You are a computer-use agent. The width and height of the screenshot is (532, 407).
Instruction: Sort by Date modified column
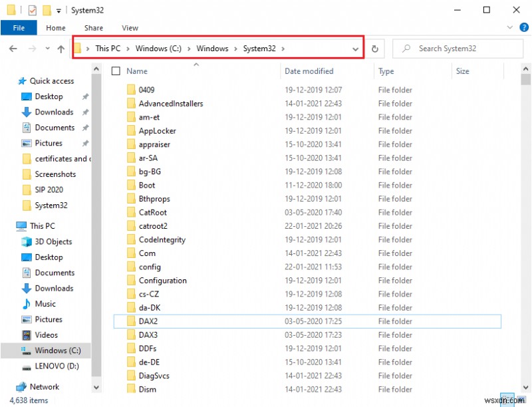pyautogui.click(x=309, y=71)
